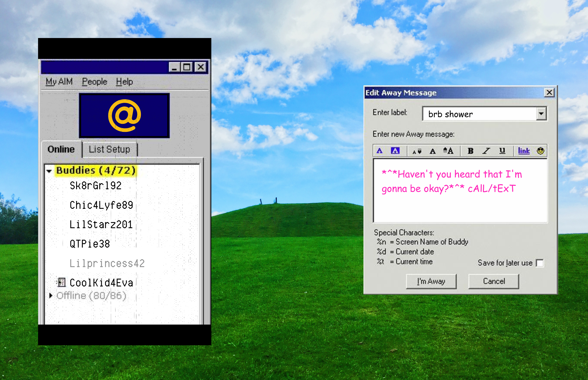Expand the Offline group arrow
588x380 pixels.
[51, 295]
